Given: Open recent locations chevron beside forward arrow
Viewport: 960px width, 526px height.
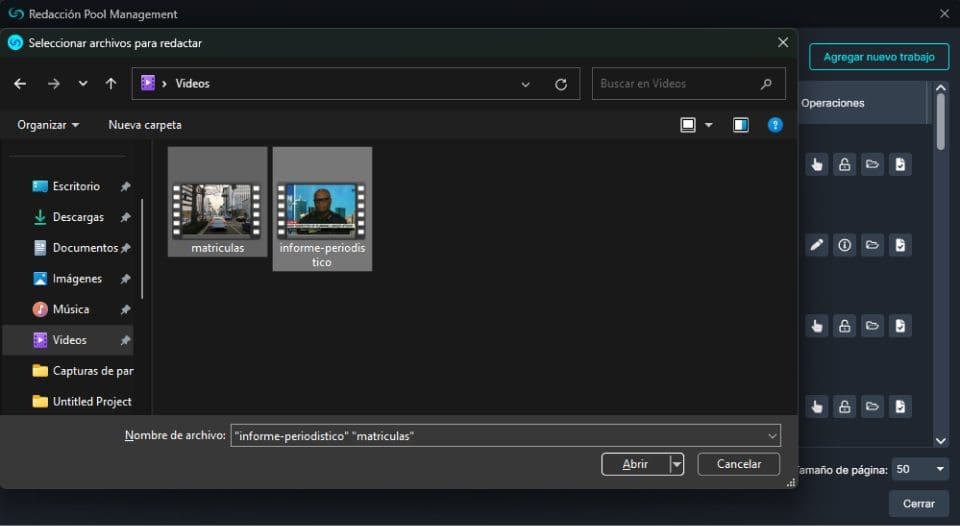Looking at the screenshot, I should point(83,84).
